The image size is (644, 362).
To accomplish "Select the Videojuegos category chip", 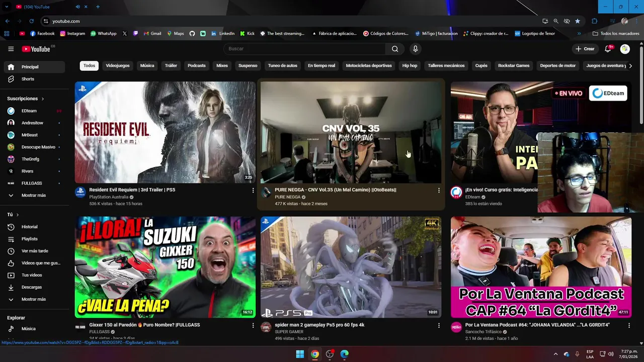I will [118, 65].
